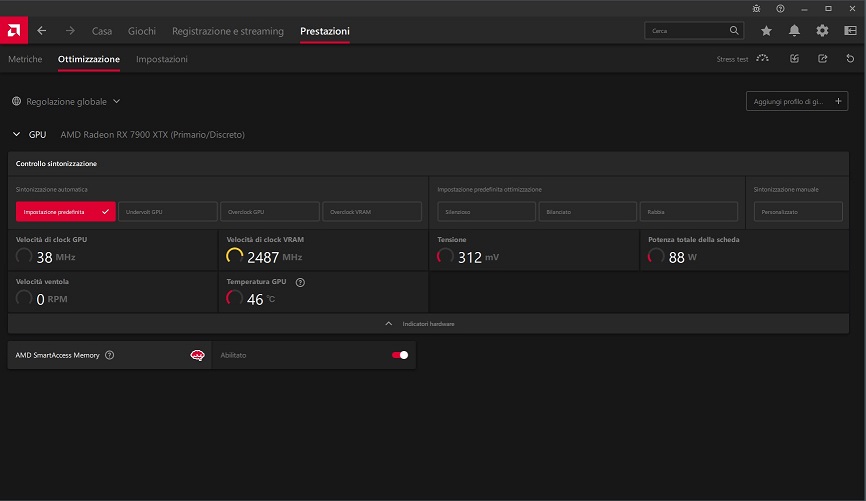This screenshot has height=501, width=866.
Task: Click Velocità ventola gauge dial
Action: click(x=24, y=298)
